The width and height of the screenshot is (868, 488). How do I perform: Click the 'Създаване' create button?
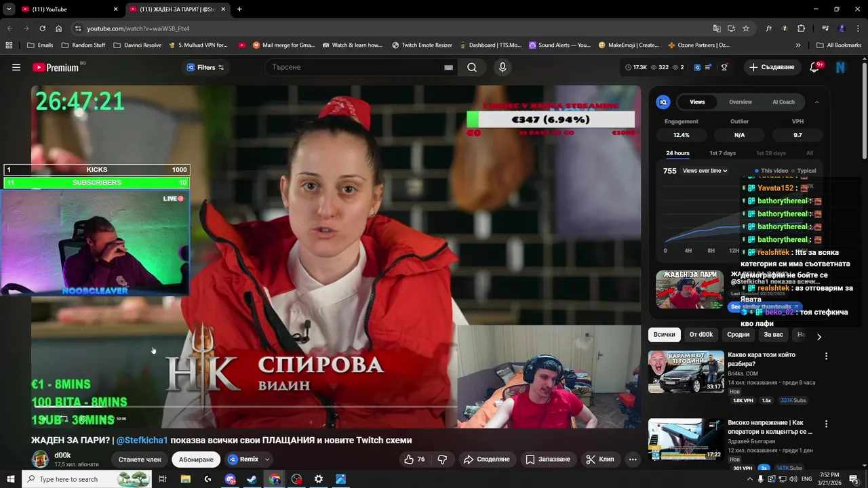tap(771, 67)
